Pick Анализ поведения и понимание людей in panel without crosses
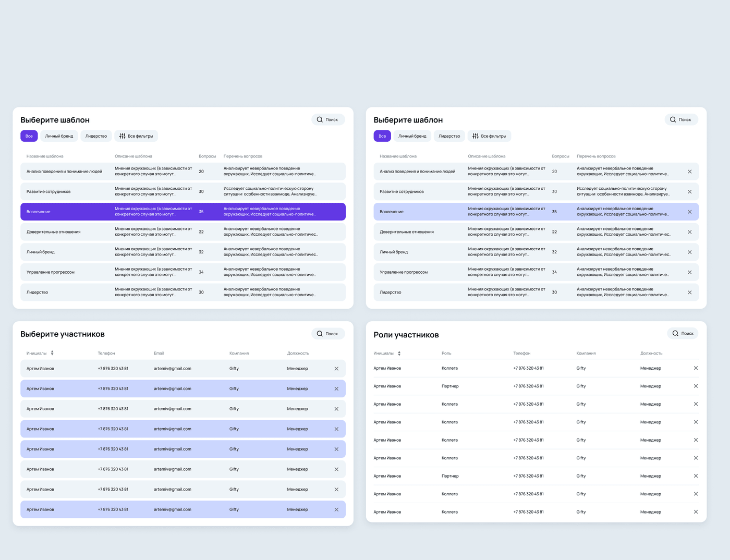 coord(183,172)
